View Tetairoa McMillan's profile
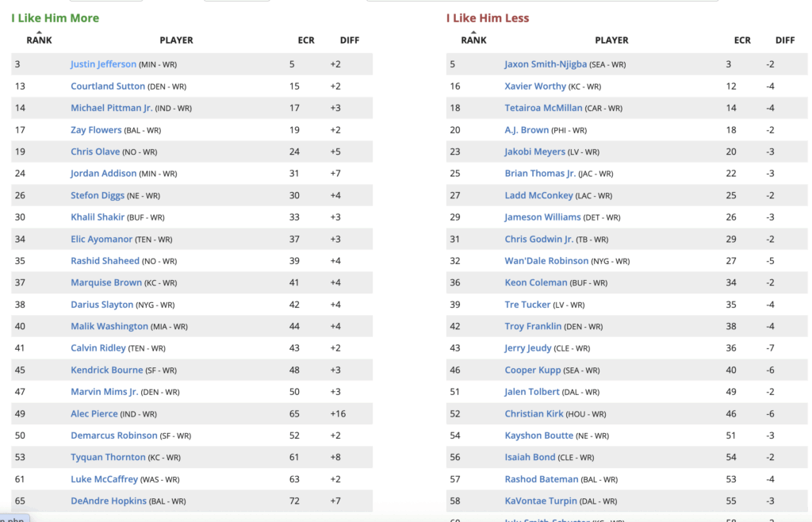This screenshot has height=522, width=812. click(x=543, y=108)
